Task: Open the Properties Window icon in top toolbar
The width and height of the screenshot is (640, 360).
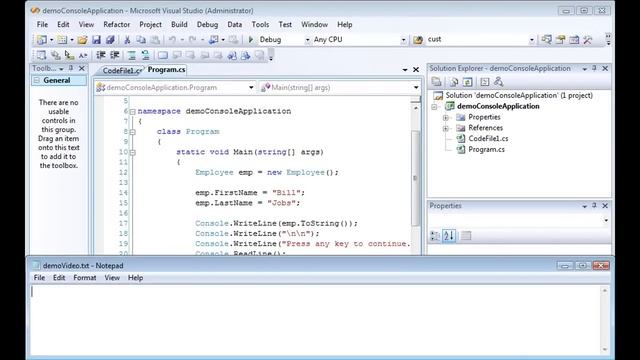Action: point(560,40)
